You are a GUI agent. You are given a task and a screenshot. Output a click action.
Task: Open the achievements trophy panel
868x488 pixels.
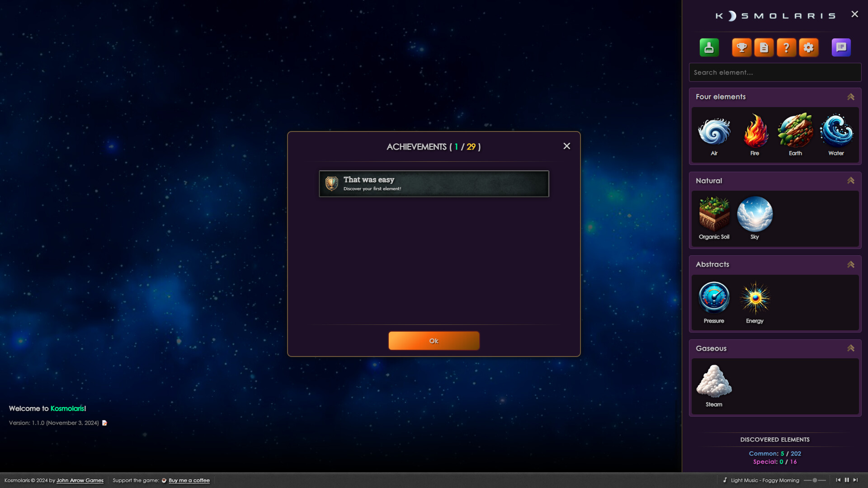pyautogui.click(x=742, y=47)
